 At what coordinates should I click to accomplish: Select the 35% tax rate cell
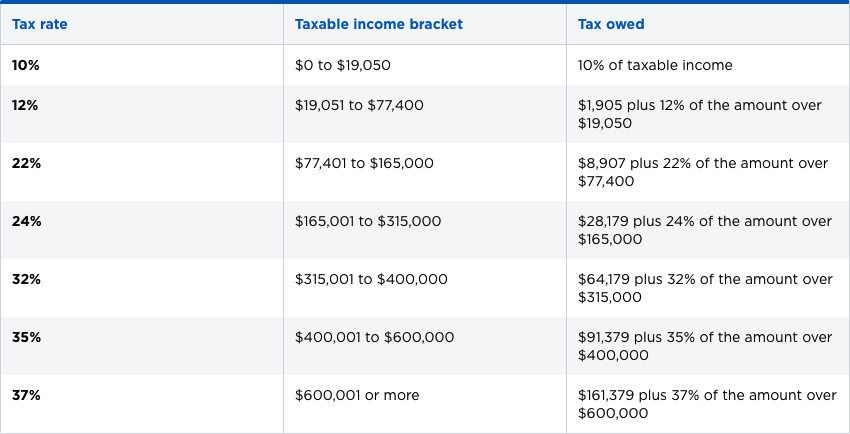pos(27,337)
